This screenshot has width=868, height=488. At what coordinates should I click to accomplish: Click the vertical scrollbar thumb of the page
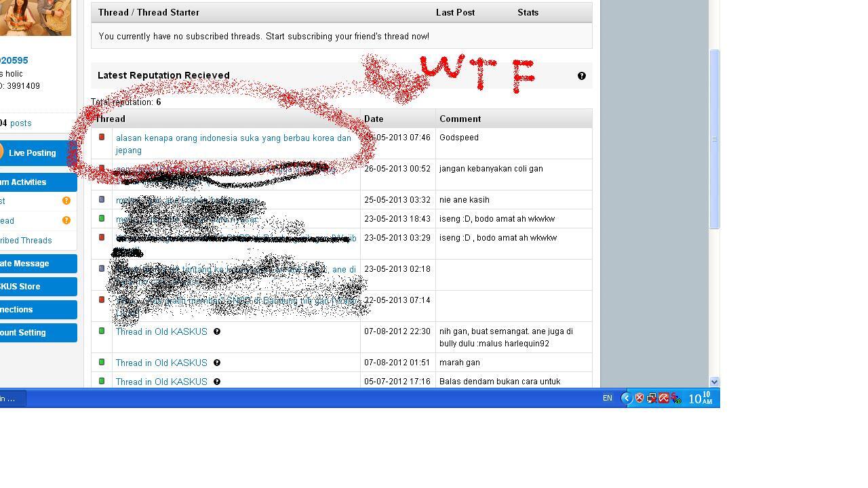click(715, 139)
